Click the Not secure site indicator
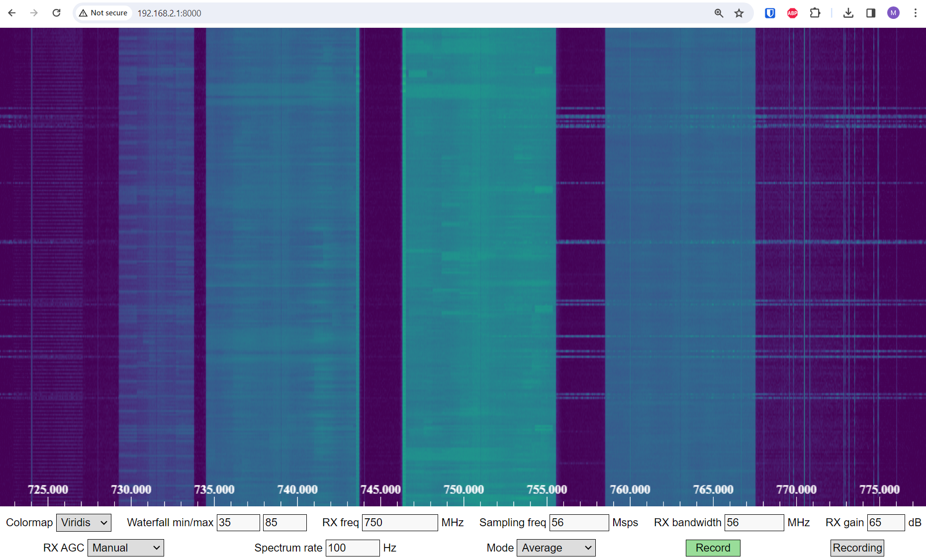This screenshot has width=926, height=560. [x=103, y=13]
